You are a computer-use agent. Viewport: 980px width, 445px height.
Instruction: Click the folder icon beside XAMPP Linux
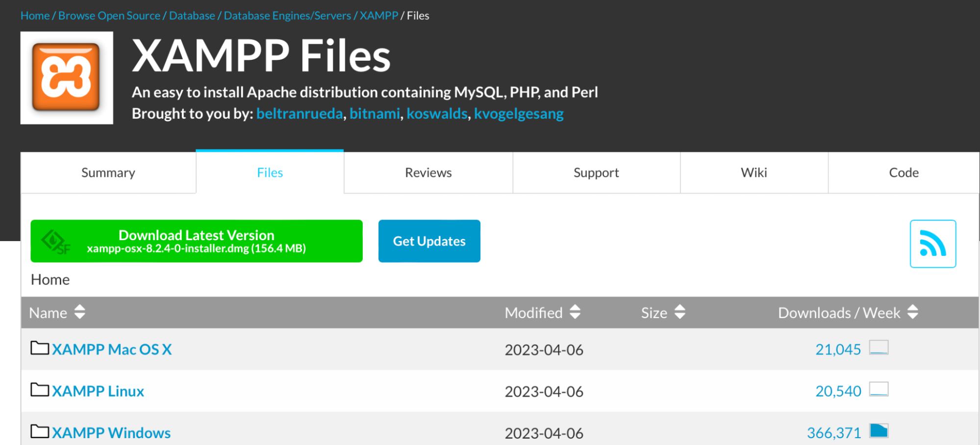click(x=40, y=390)
